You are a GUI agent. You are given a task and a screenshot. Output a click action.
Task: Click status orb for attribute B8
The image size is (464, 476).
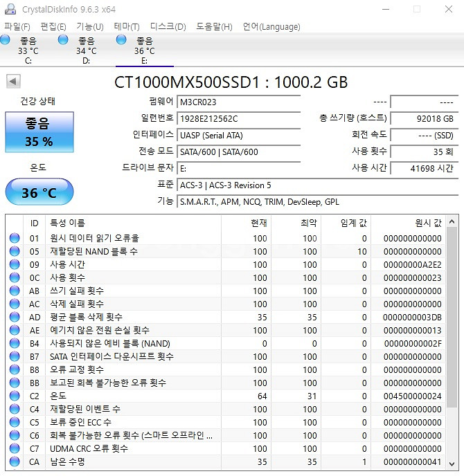pyautogui.click(x=15, y=369)
